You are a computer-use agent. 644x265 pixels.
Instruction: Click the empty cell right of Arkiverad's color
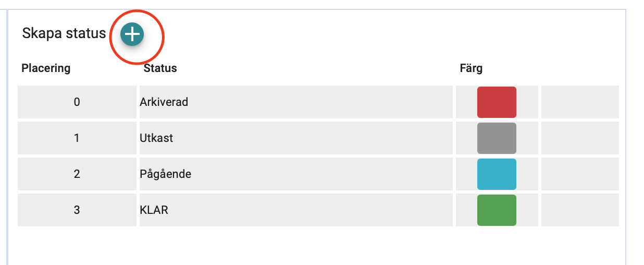[x=580, y=102]
